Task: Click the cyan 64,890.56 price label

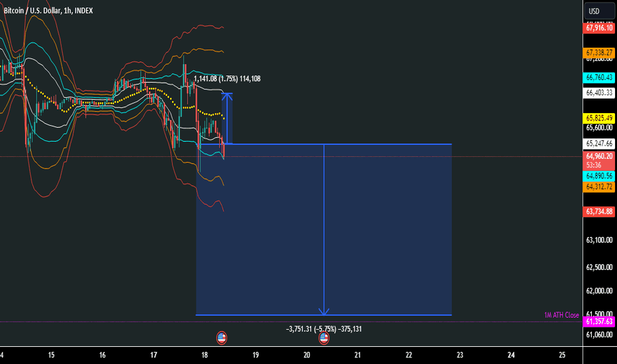Action: [x=599, y=176]
